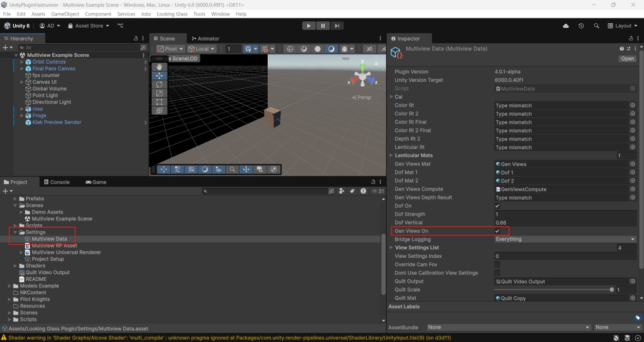Open the Looking Glass menu
644x342 pixels.
coord(172,14)
